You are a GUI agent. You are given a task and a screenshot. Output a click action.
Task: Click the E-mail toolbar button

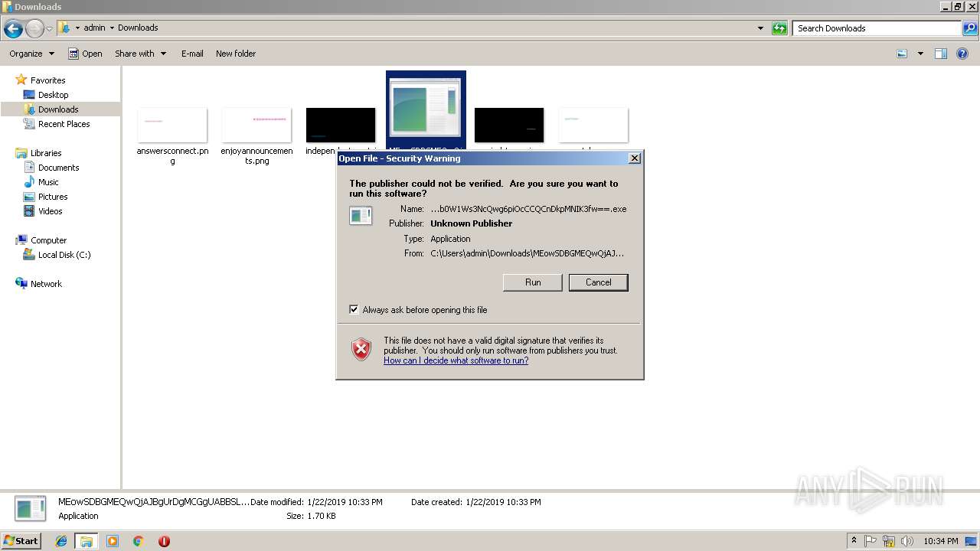[x=192, y=54]
